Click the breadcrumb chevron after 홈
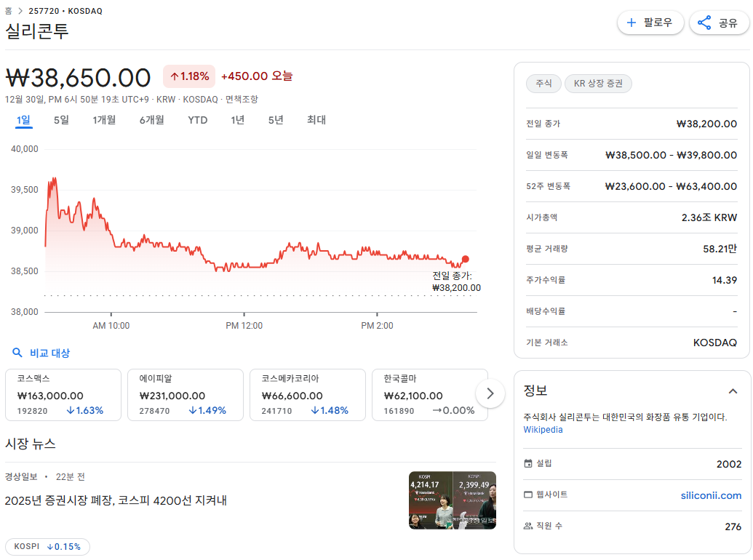The height and width of the screenshot is (560, 753). tap(20, 11)
